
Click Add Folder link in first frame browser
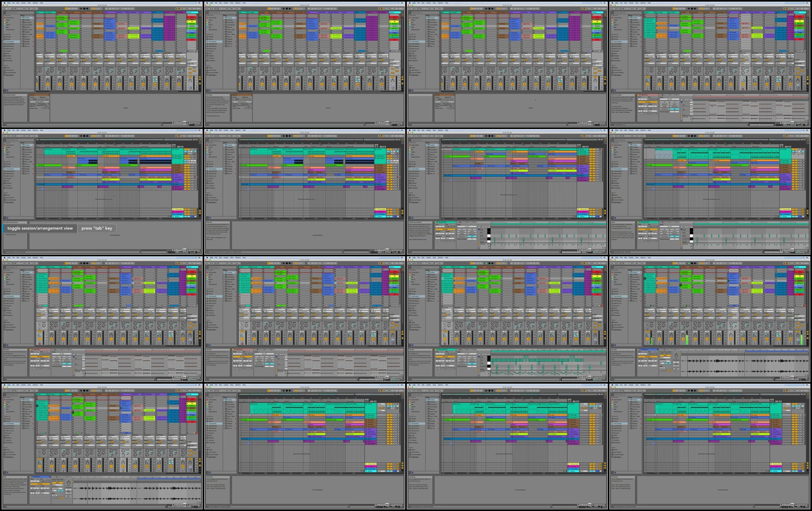(x=10, y=75)
